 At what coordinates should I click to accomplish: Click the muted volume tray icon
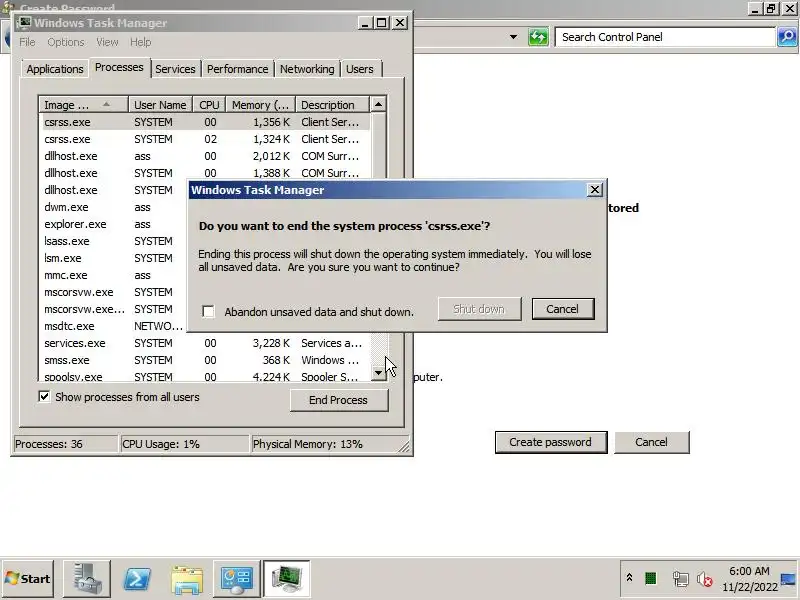pos(704,579)
